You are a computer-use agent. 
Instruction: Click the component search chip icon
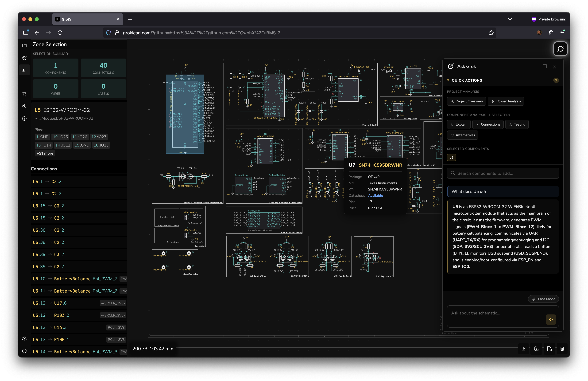[x=536, y=349]
